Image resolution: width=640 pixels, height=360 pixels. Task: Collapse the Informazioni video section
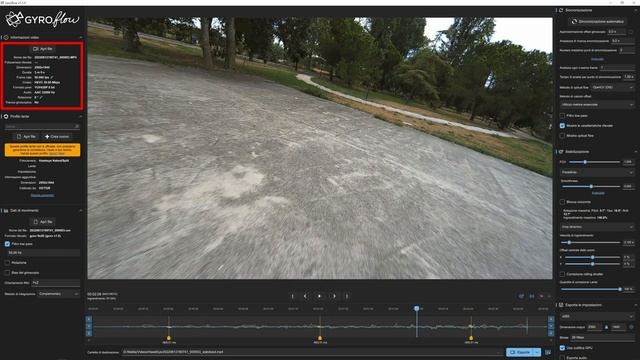81,38
